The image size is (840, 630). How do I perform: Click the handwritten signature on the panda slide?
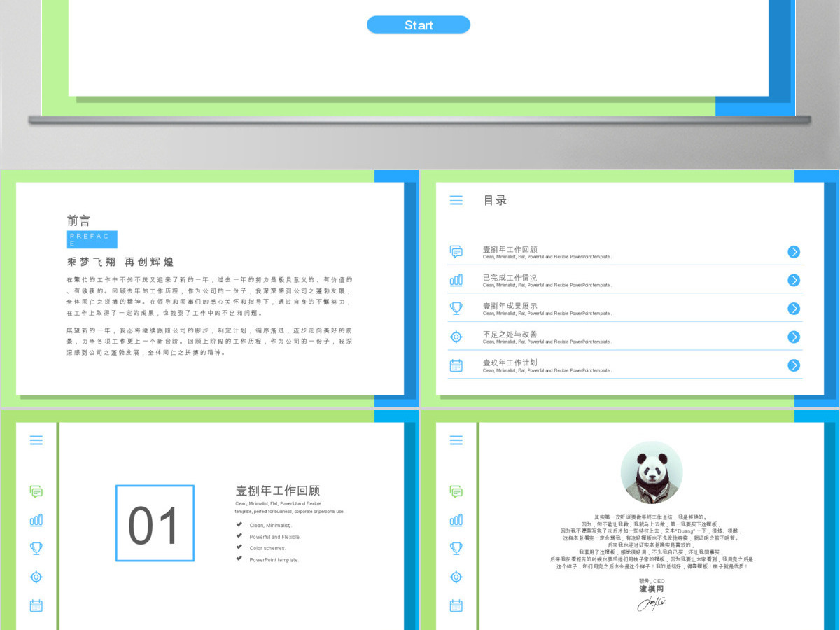[652, 603]
